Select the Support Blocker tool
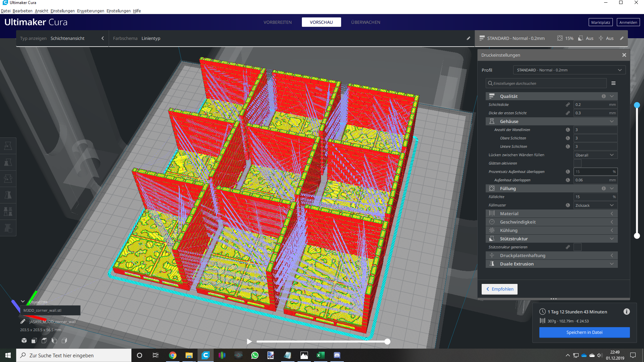The width and height of the screenshot is (644, 362). pyautogui.click(x=8, y=228)
